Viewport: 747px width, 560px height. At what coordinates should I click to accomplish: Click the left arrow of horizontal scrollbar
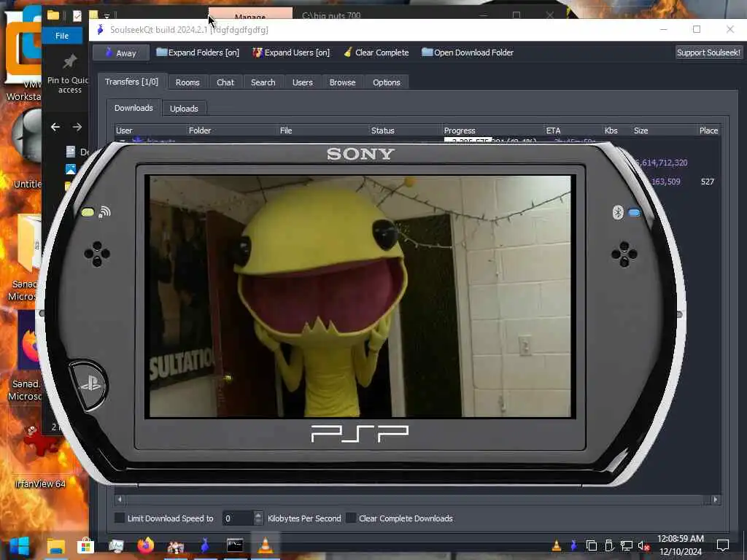click(x=120, y=499)
